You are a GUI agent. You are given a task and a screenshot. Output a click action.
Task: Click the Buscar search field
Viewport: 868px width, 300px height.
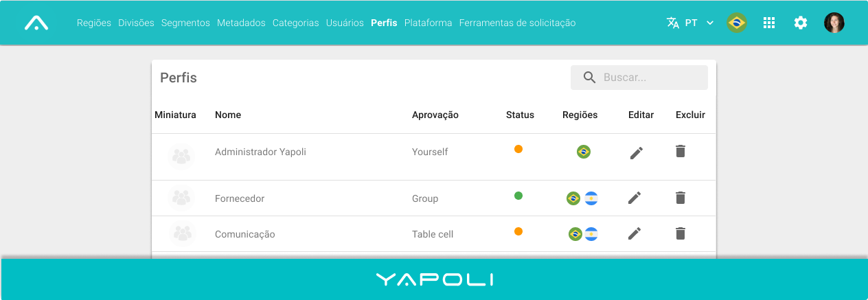point(639,78)
